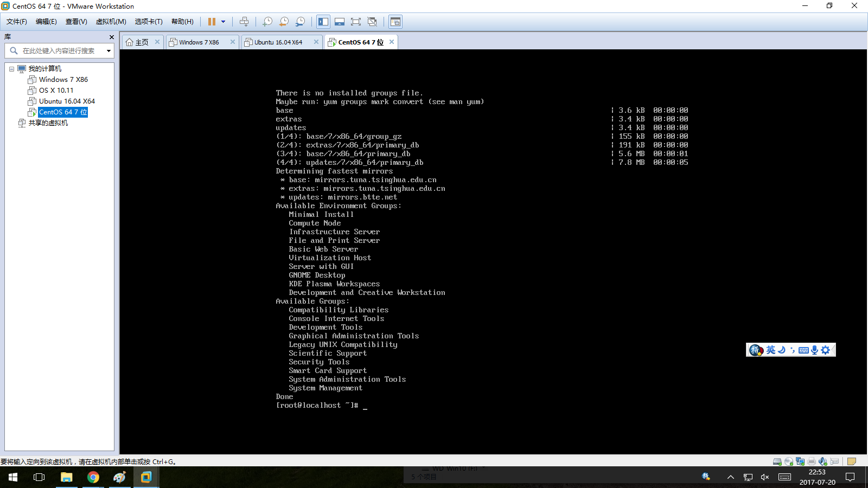Viewport: 868px width, 488px height.
Task: Adjust system volume from the taskbar
Action: coord(765,478)
